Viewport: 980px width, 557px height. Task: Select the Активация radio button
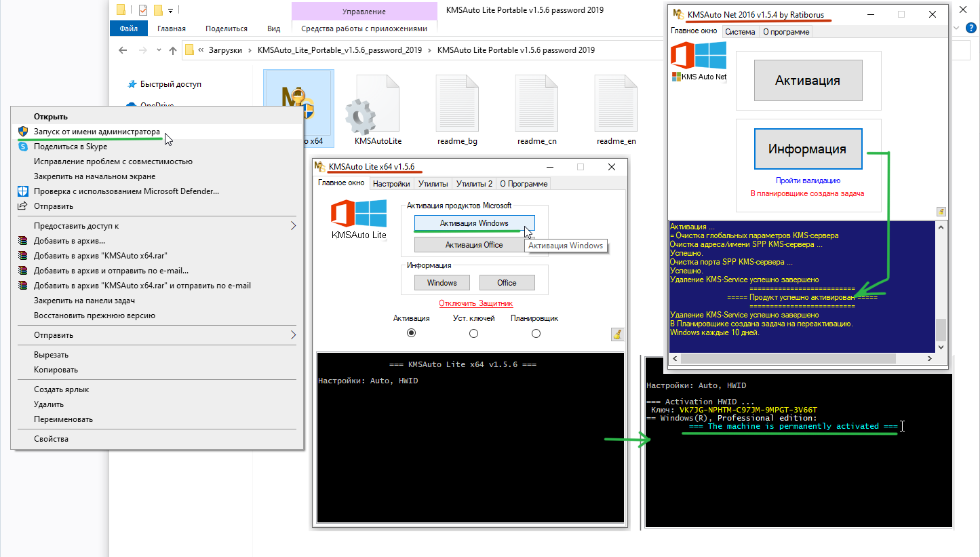(x=411, y=333)
